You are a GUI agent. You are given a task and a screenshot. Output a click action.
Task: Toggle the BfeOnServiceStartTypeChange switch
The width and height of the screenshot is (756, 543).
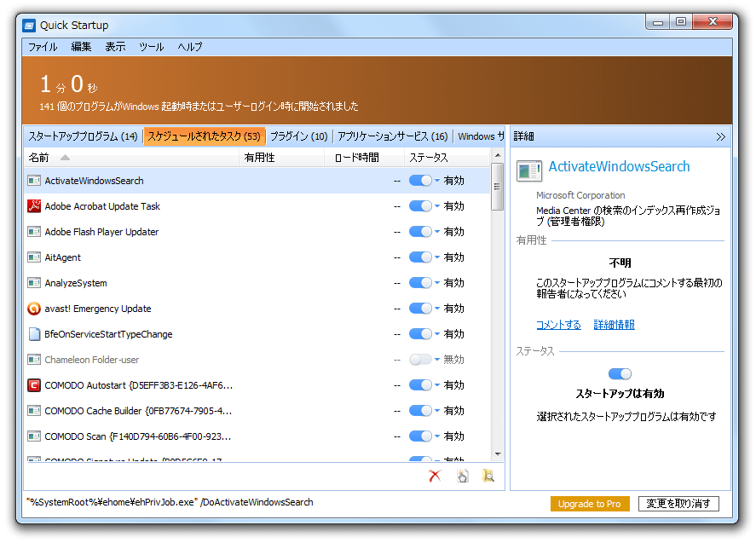pyautogui.click(x=420, y=333)
